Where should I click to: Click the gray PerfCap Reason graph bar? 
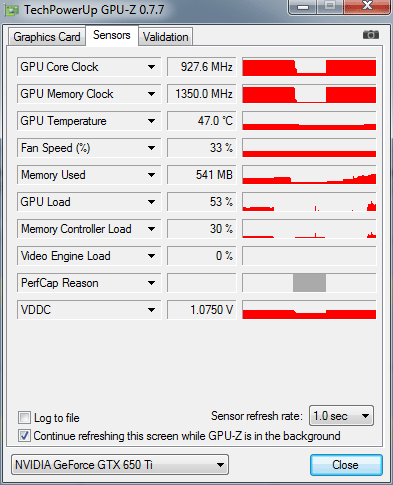[x=309, y=283]
